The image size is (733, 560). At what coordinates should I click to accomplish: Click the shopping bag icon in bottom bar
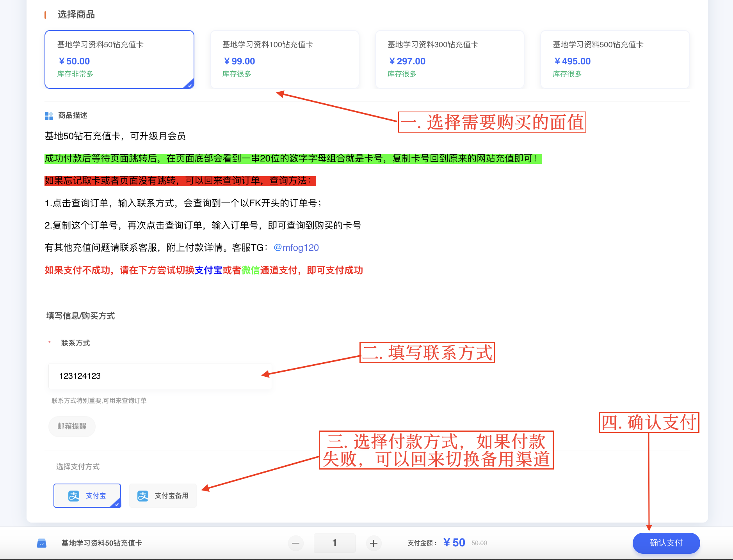tap(42, 543)
